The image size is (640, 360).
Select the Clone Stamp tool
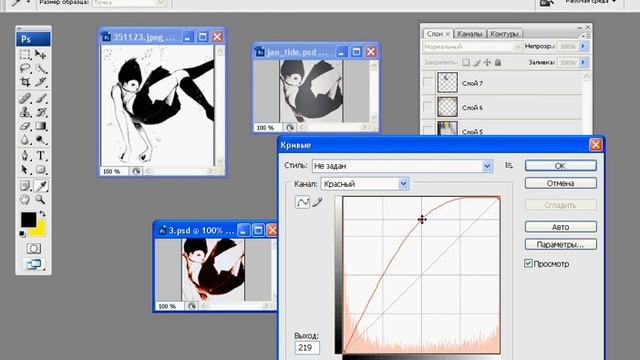(x=25, y=112)
